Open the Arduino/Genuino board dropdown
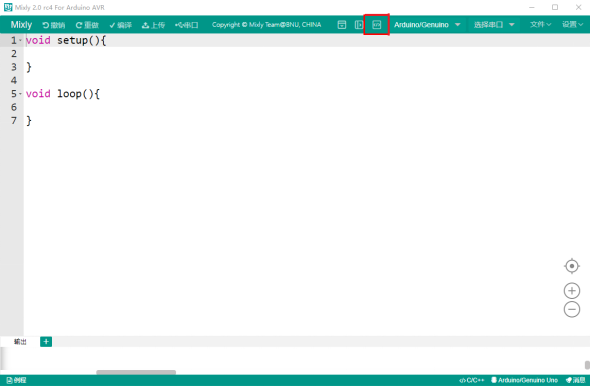The width and height of the screenshot is (590, 388). (x=427, y=25)
